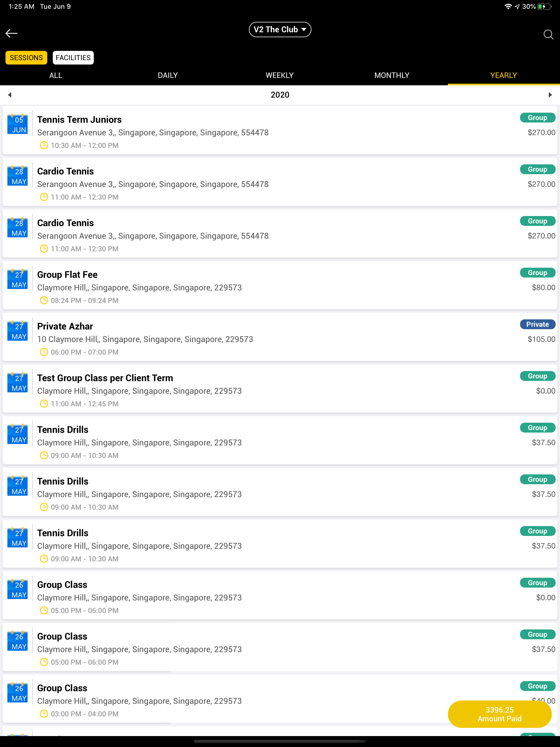Image resolution: width=560 pixels, height=747 pixels.
Task: Go to previous year arrow
Action: [10, 95]
